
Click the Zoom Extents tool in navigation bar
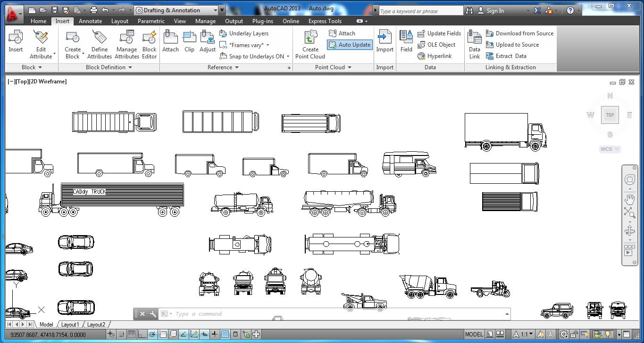(629, 213)
